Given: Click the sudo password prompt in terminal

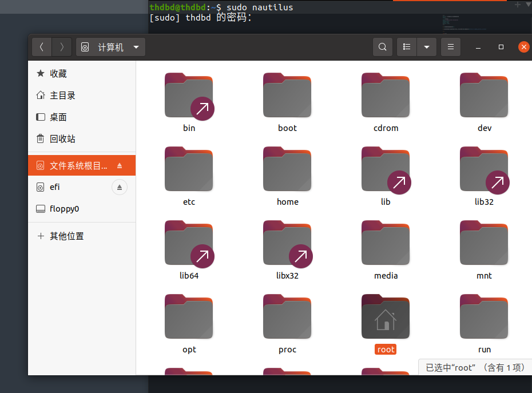Looking at the screenshot, I should 201,18.
